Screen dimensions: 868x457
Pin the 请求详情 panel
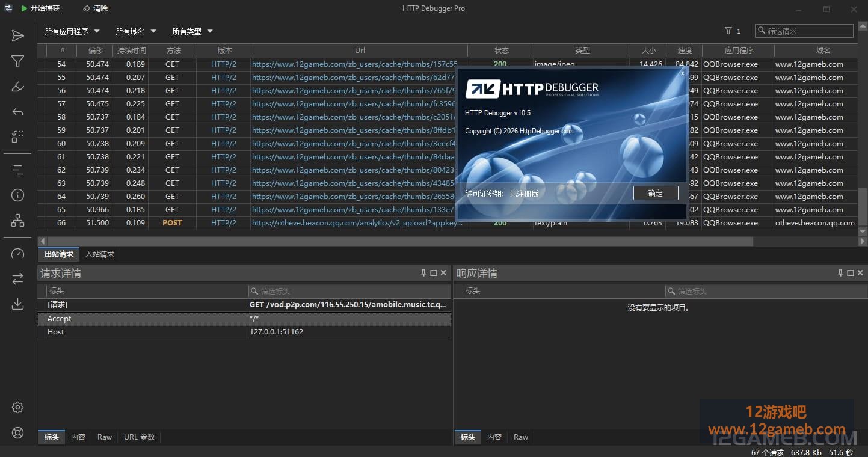pos(423,273)
